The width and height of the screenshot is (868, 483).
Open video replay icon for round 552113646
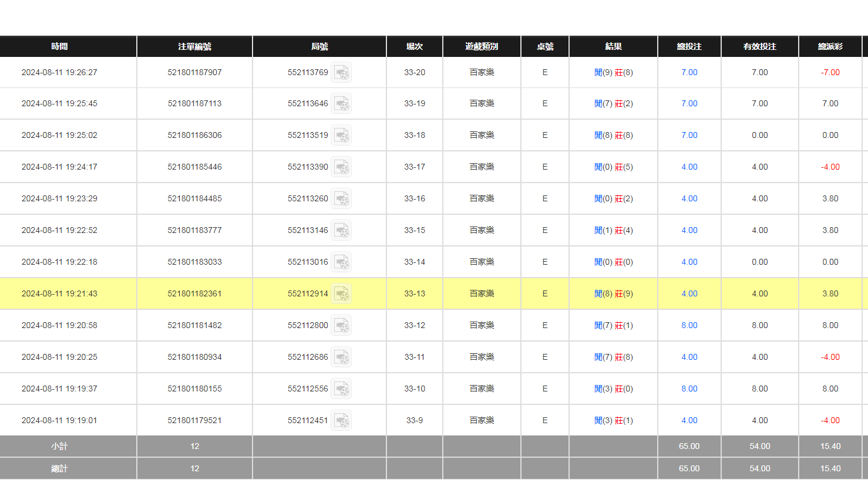click(x=341, y=104)
